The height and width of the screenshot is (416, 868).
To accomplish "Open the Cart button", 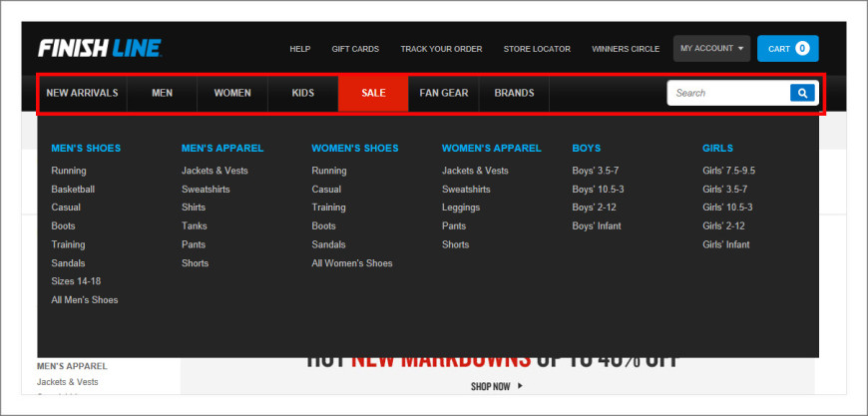I will pyautogui.click(x=788, y=49).
